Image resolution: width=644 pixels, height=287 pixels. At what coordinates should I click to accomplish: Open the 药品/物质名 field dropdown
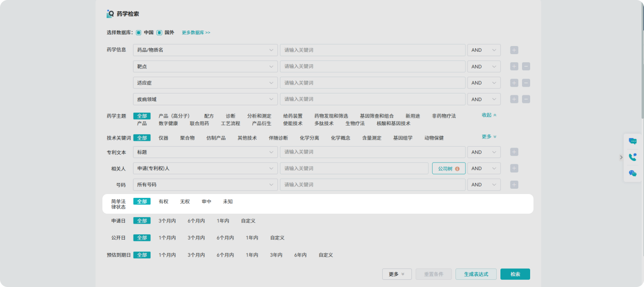coord(205,50)
